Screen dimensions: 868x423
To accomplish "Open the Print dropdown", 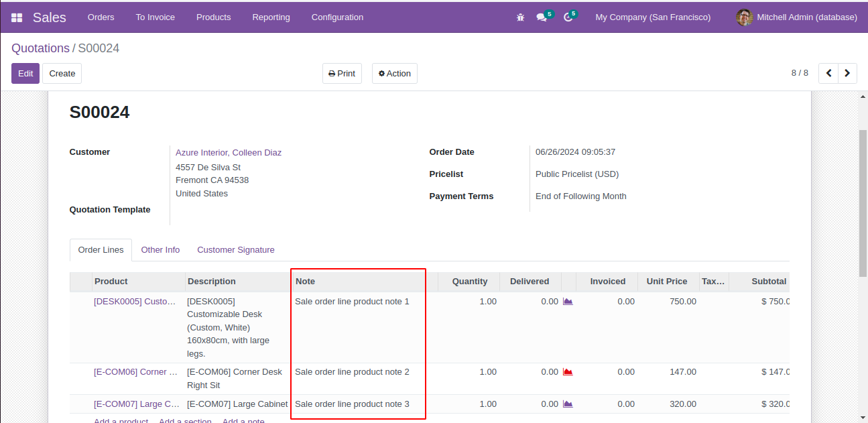I will (342, 74).
